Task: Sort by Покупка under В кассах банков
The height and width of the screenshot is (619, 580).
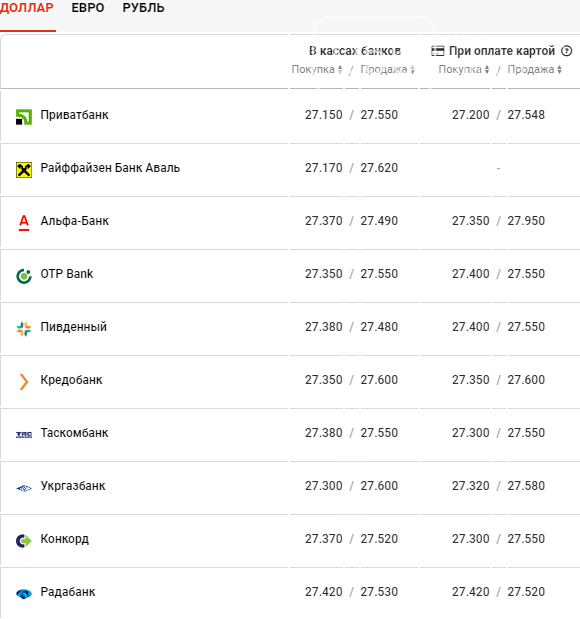Action: (x=317, y=69)
